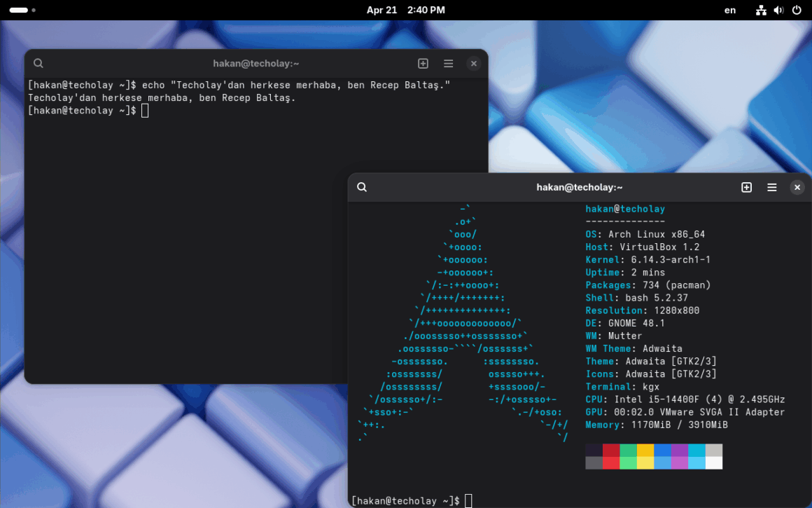The height and width of the screenshot is (508, 812).
Task: Click the bright red swatch in bottom palette row
Action: pos(611,463)
